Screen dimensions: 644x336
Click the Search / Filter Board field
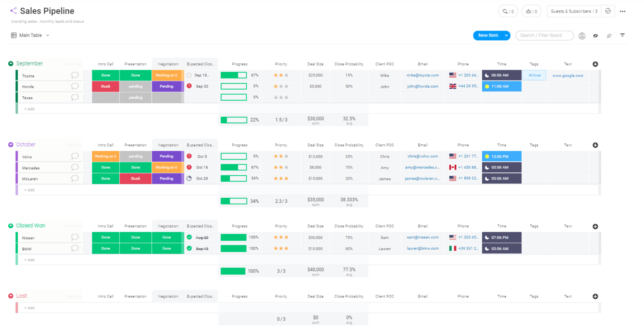tap(544, 35)
